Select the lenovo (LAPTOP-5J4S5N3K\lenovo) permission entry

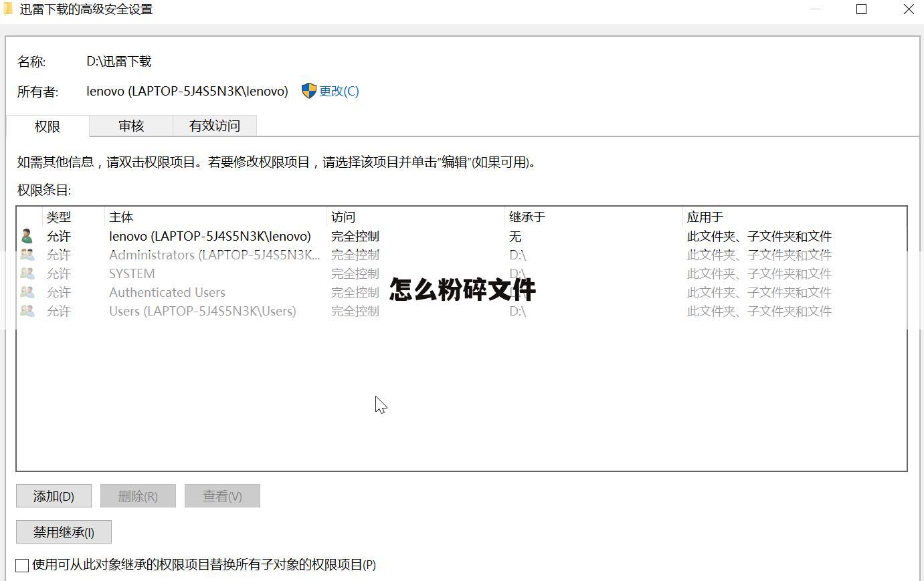click(462, 236)
